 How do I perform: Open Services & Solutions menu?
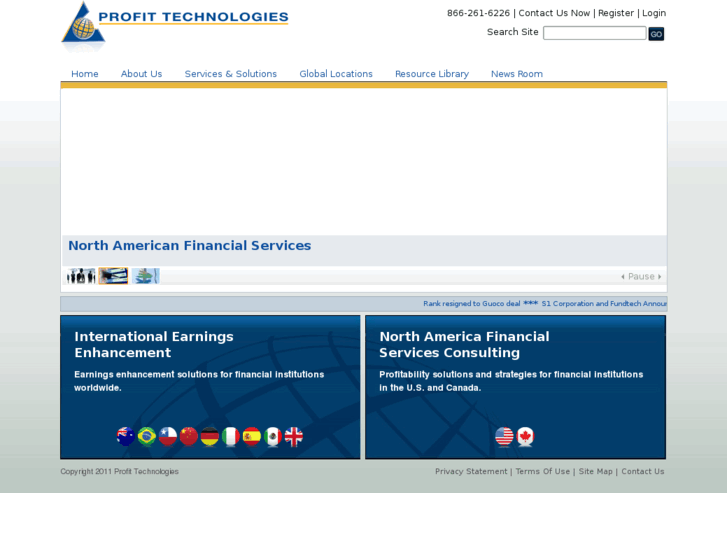(x=230, y=74)
